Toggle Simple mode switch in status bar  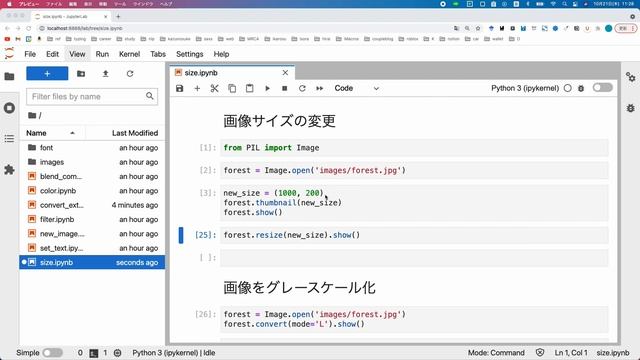click(53, 353)
